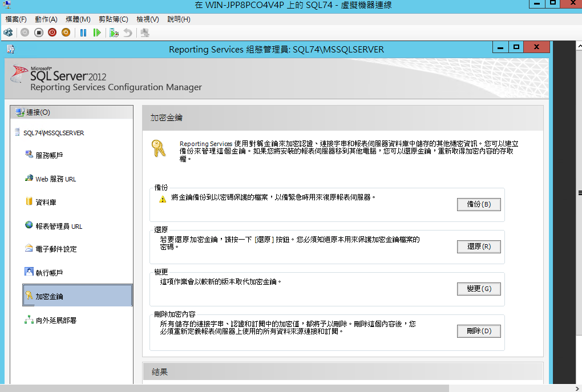Screen dimensions: 582x392
Task: Revert the VM with the undo arrow icon
Action: point(128,33)
